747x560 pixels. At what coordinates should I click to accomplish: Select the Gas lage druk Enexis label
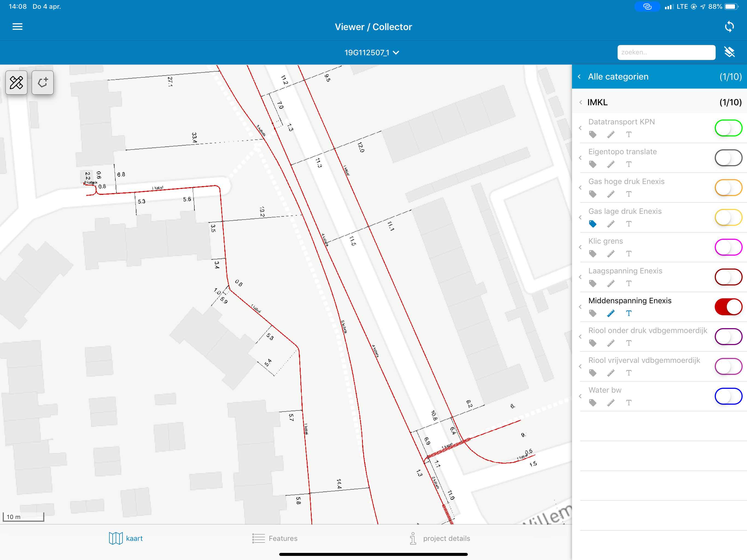(x=625, y=211)
